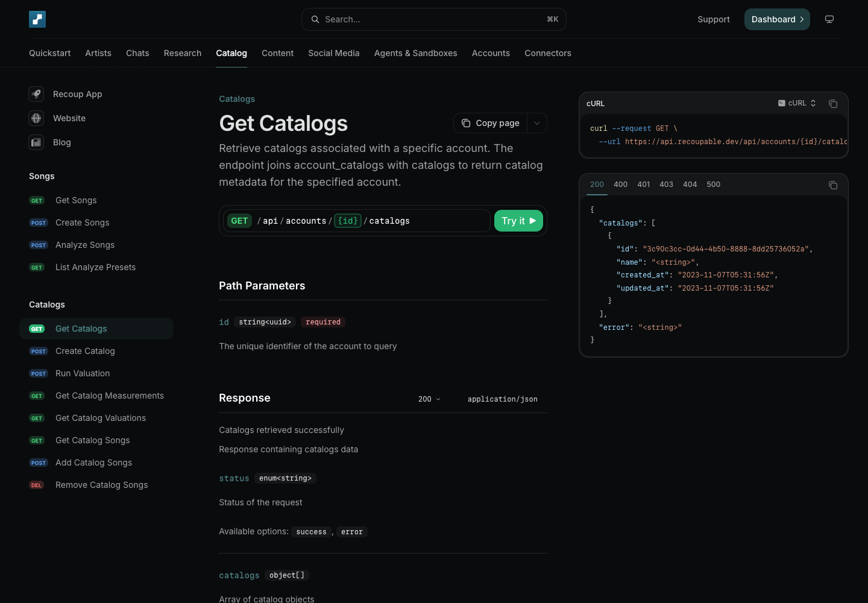Click the application/json content type label
The height and width of the screenshot is (603, 868).
[503, 399]
